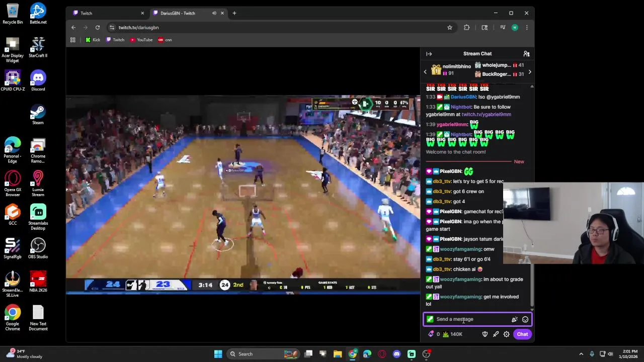Open OBS Studio from the taskbar

pyautogui.click(x=426, y=354)
